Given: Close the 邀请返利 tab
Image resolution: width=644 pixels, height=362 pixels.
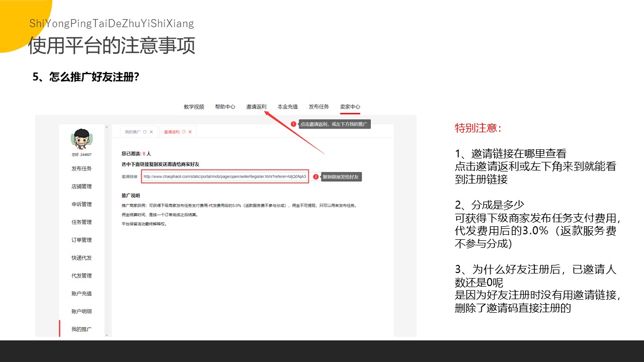Looking at the screenshot, I should pyautogui.click(x=191, y=132).
